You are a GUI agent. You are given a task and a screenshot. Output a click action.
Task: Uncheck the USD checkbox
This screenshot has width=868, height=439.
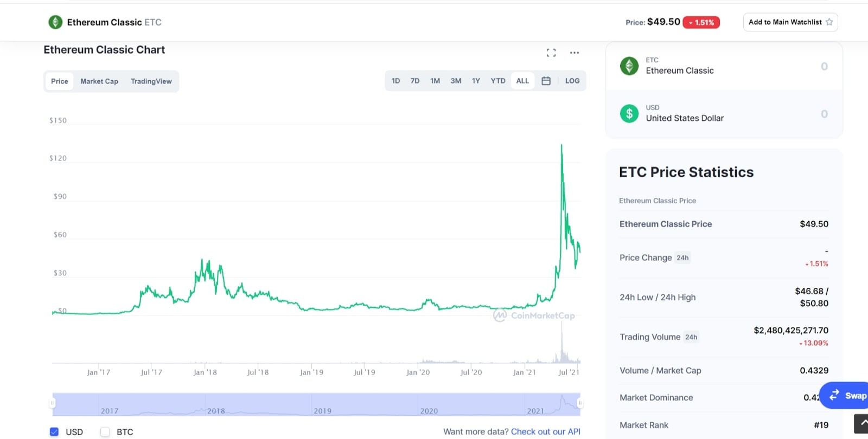pos(54,431)
